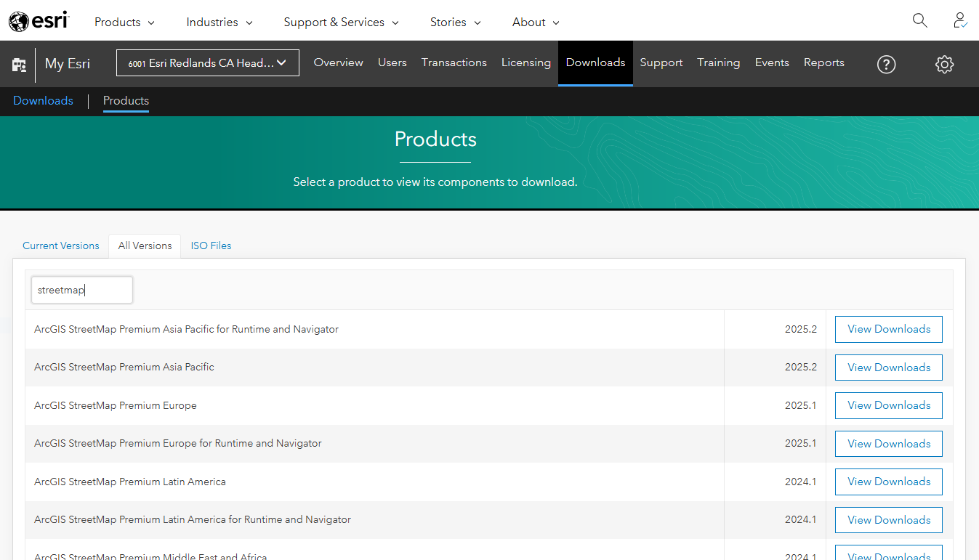The image size is (979, 560).
Task: Expand the About menu
Action: [536, 22]
